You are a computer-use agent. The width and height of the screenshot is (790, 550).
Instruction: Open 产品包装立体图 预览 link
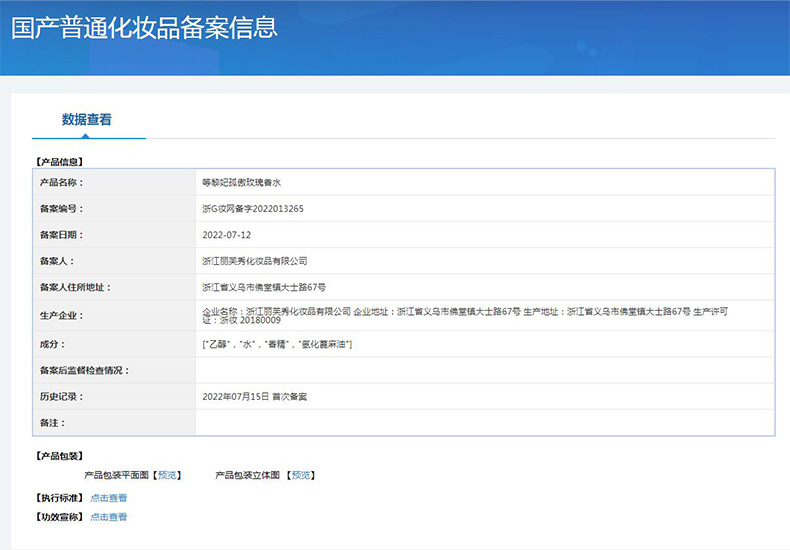click(x=301, y=475)
